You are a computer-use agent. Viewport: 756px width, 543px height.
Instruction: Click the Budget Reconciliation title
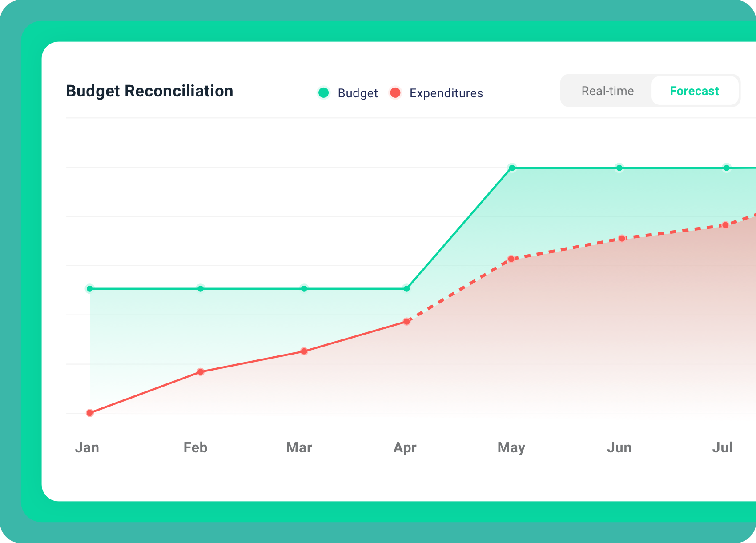[149, 91]
